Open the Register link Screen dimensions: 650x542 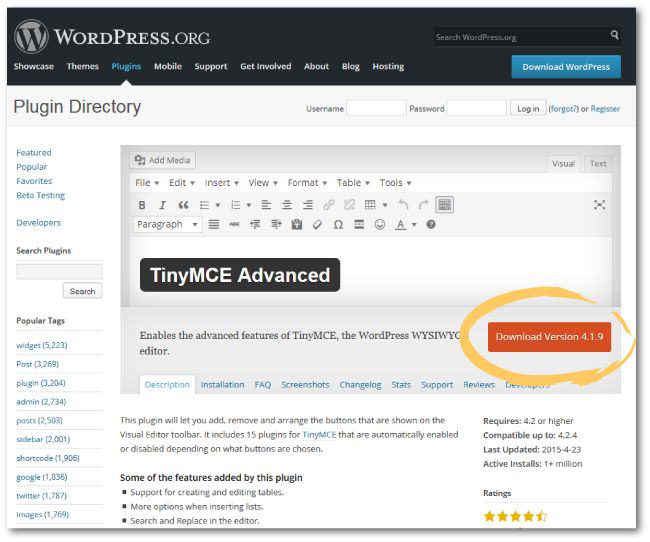pos(605,109)
